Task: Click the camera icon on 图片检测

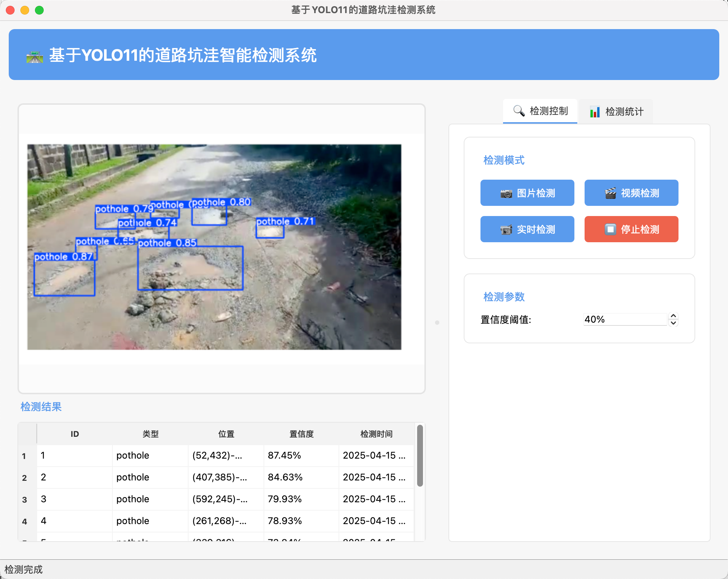Action: point(506,193)
